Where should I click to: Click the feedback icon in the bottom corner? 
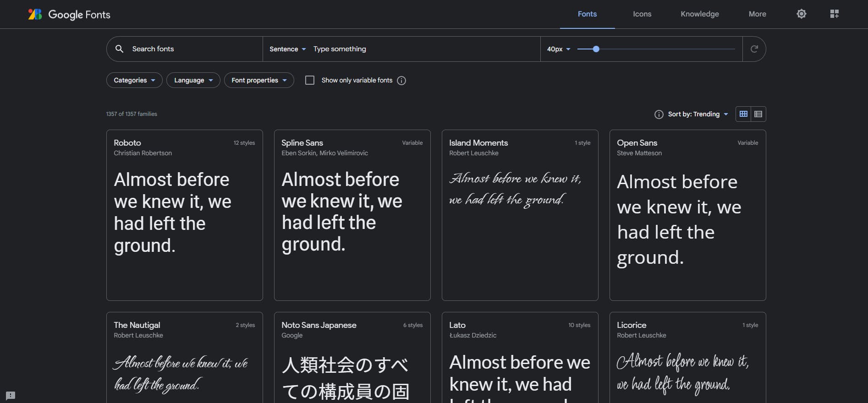[11, 395]
